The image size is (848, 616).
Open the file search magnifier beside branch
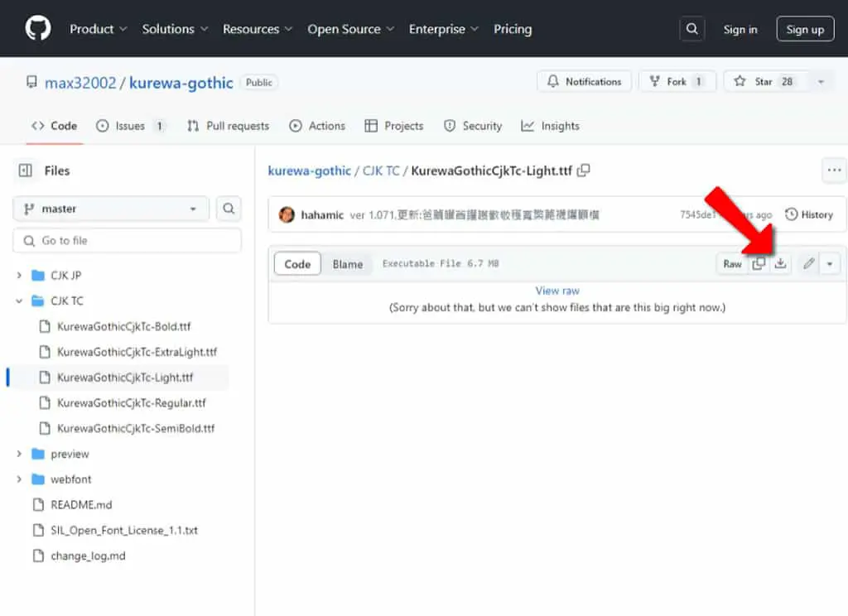(229, 209)
